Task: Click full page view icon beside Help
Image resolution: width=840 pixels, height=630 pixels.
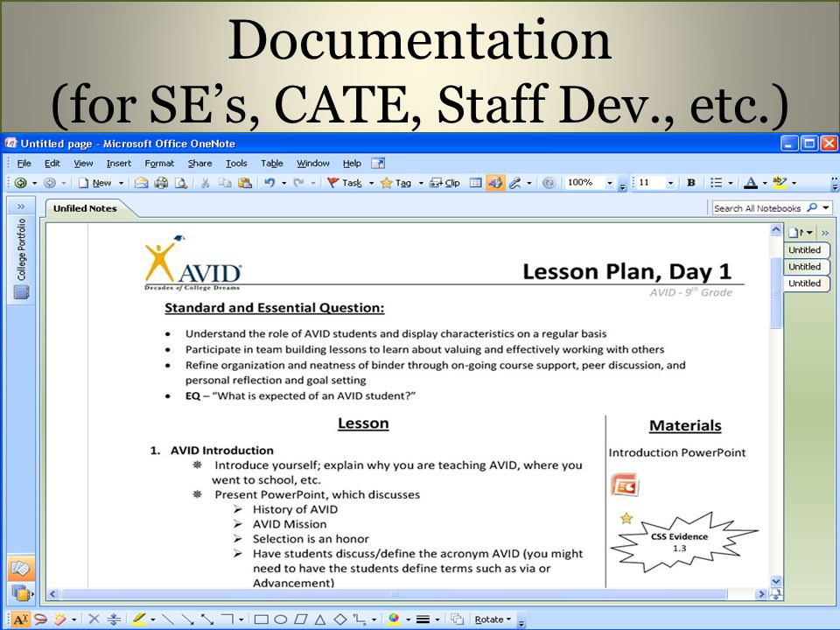Action: [x=378, y=163]
